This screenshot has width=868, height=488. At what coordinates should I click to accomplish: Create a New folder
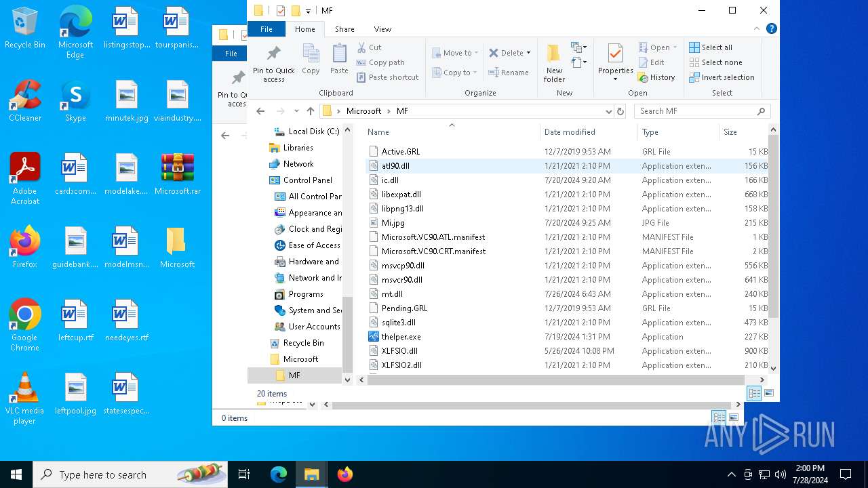pos(554,64)
